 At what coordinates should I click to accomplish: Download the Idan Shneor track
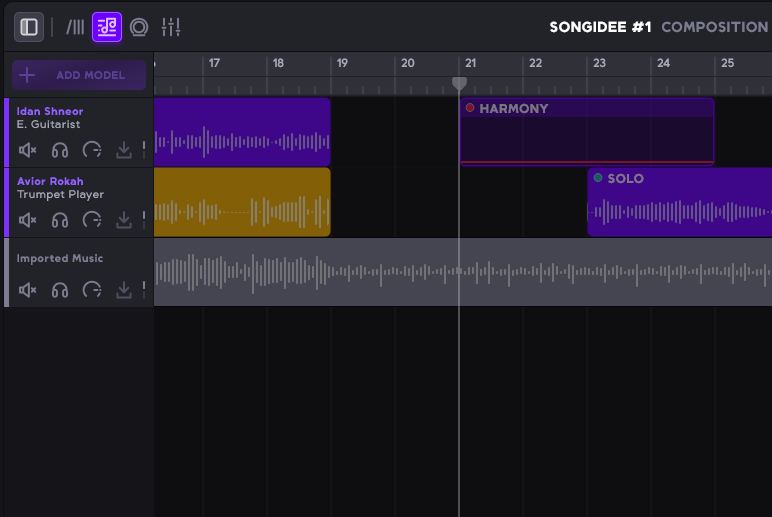124,150
